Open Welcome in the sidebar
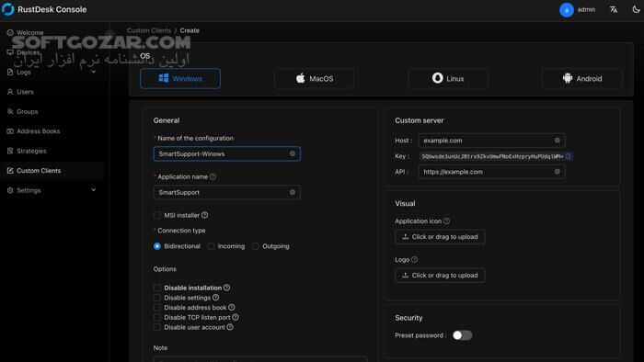The image size is (644, 362). [x=30, y=33]
